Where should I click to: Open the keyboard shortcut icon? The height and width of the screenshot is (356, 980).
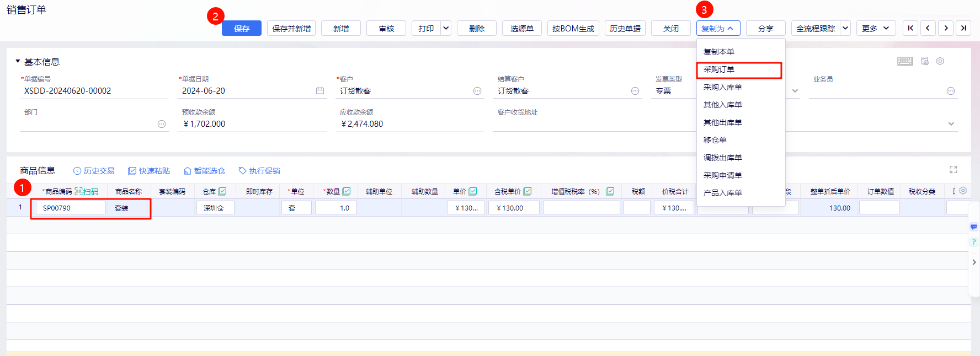click(905, 61)
